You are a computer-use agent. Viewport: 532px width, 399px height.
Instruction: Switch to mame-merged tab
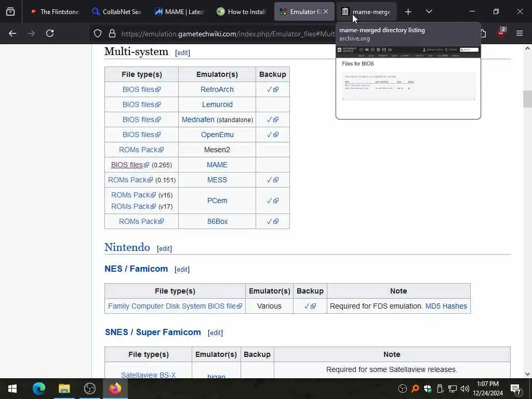[x=366, y=12]
